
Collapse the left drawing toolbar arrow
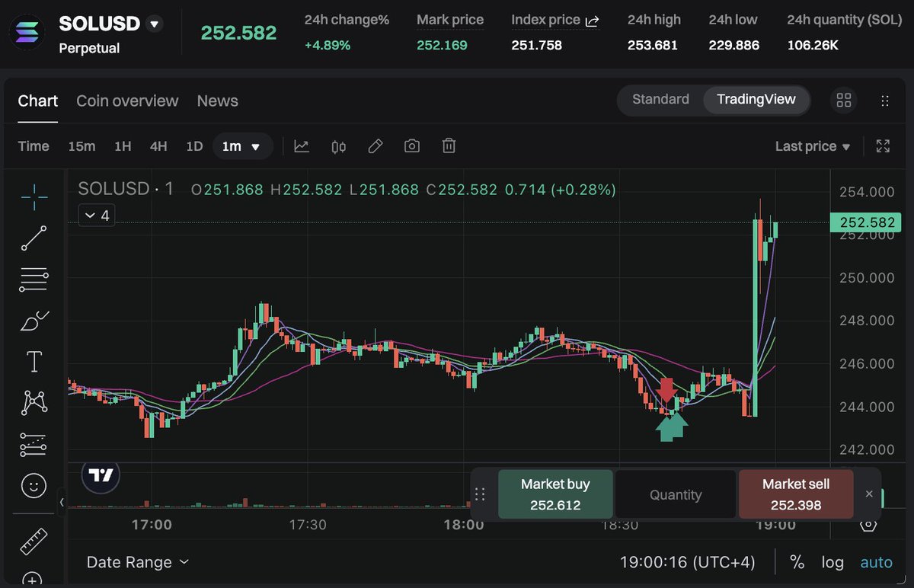62,502
